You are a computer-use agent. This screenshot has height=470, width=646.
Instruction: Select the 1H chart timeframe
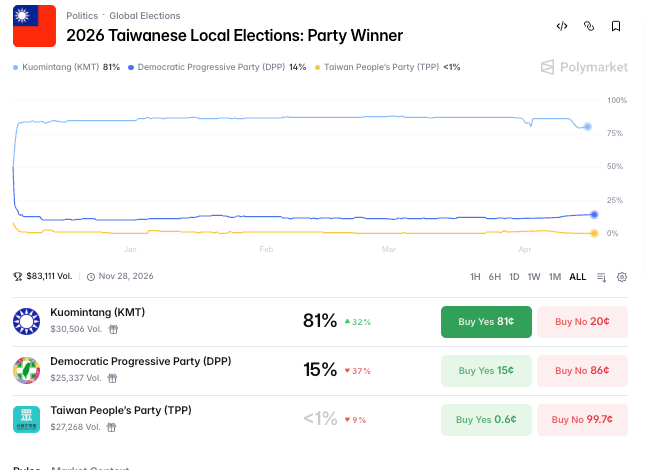[x=475, y=277]
